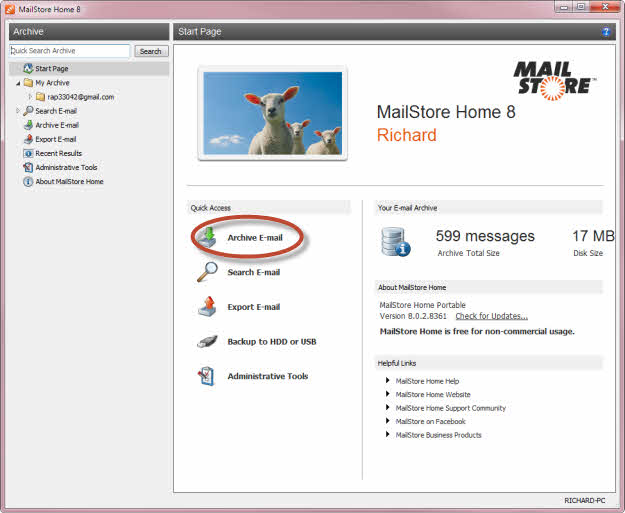Viewport: 625px width, 513px height.
Task: Click the arrow beside MailStore Business Products
Action: click(387, 434)
